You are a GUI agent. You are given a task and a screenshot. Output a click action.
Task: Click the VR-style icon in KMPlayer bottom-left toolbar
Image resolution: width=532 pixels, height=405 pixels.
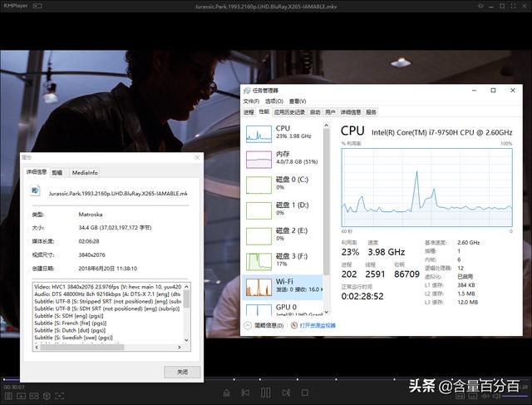pos(34,396)
